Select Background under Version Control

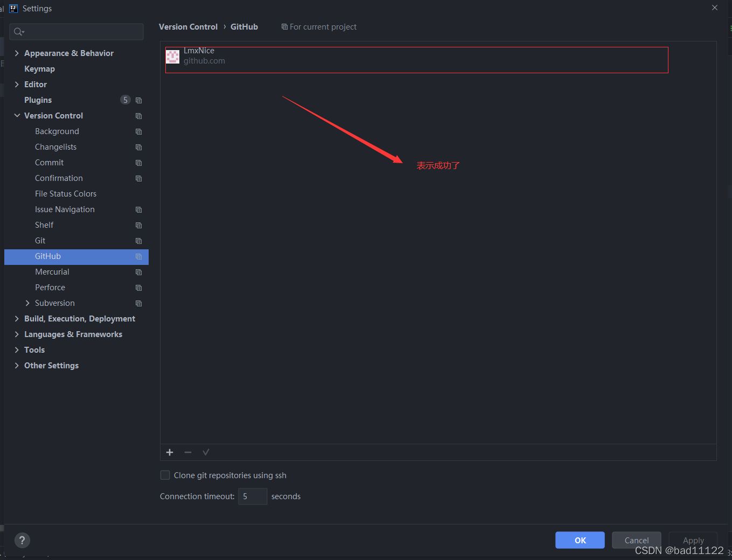[57, 131]
